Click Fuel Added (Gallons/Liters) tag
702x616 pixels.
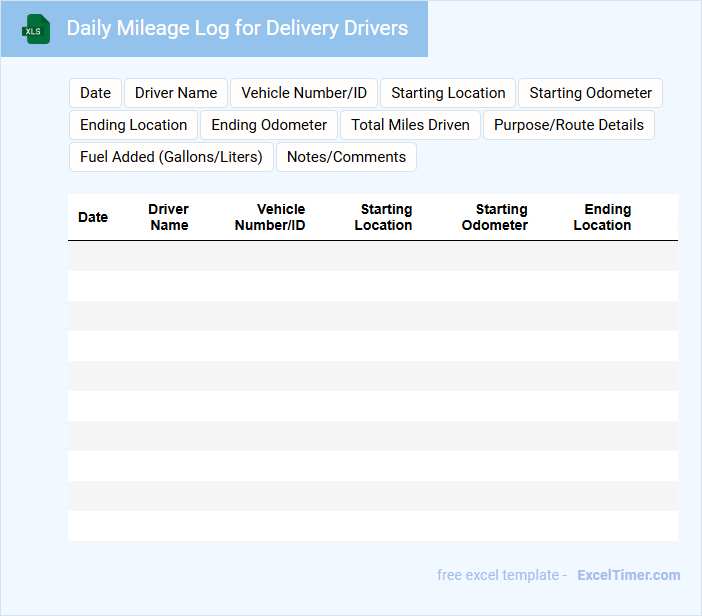(x=171, y=157)
